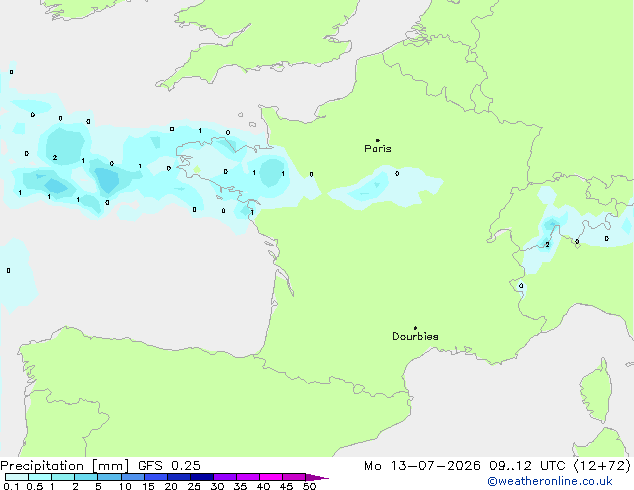This screenshot has width=634, height=490.
Task: Select the 20–25 mm legend swatch
Action: tap(178, 477)
